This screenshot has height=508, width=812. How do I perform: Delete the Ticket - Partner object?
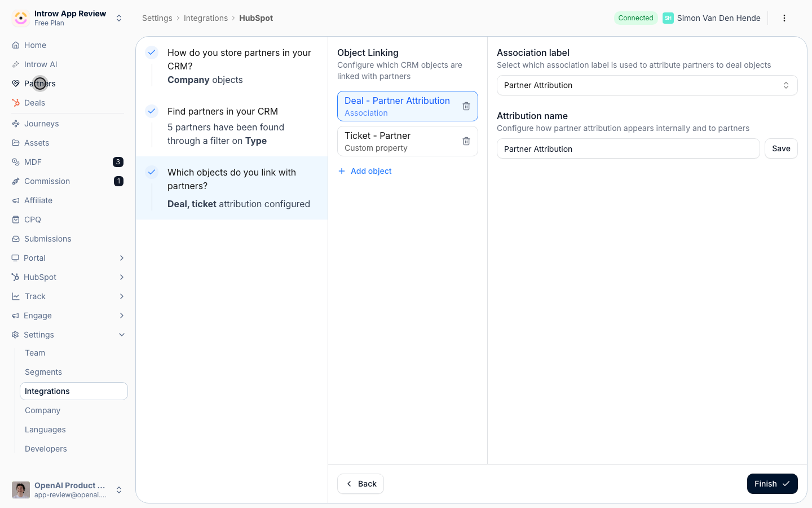coord(466,141)
